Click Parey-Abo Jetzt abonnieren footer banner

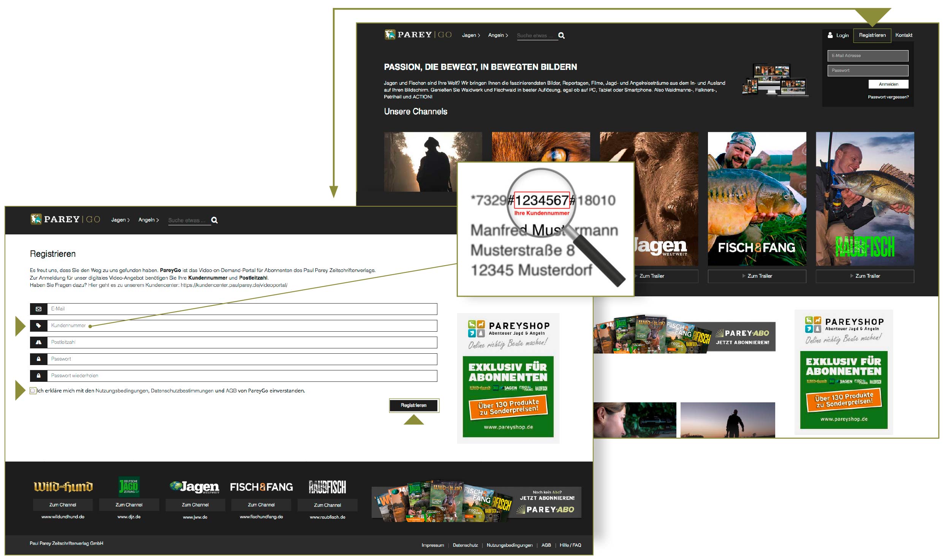coord(477,501)
